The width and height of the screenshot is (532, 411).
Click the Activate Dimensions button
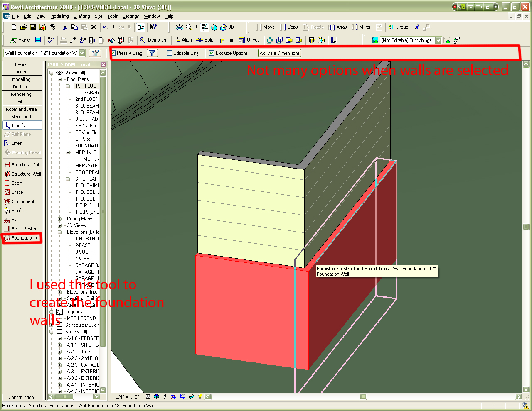click(x=279, y=53)
